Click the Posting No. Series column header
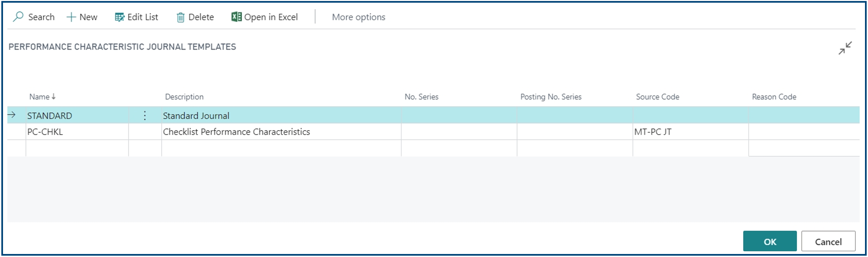The height and width of the screenshot is (257, 868). (x=551, y=97)
